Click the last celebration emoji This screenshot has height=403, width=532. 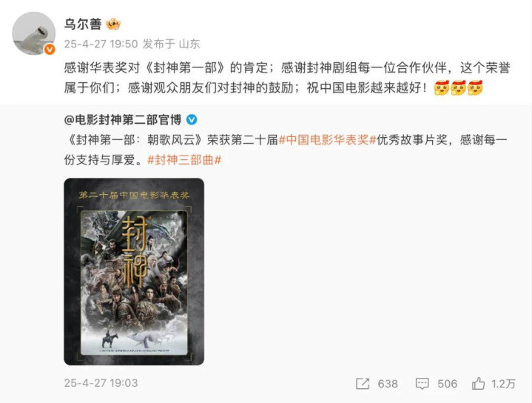point(475,88)
